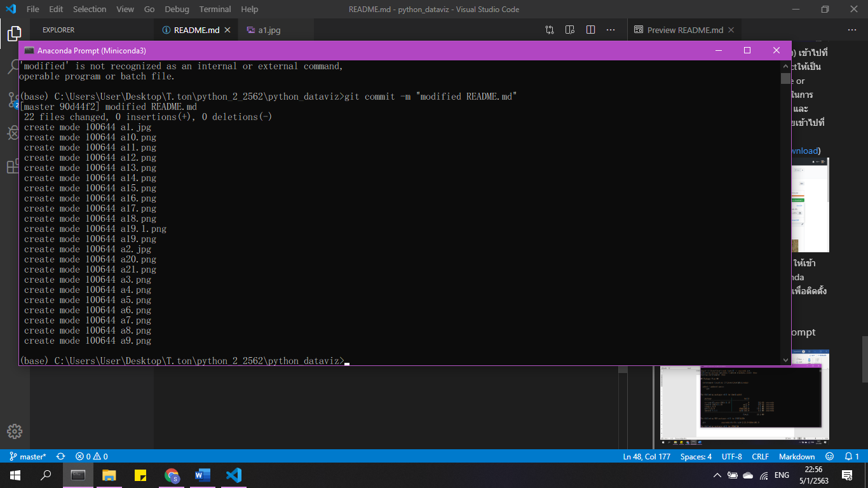Image resolution: width=868 pixels, height=488 pixels.
Task: Click the Open Changes icon in editor toolbar
Action: coord(550,30)
